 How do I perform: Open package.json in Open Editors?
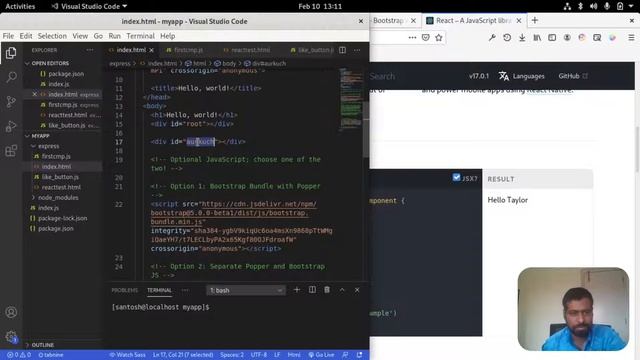[66, 73]
